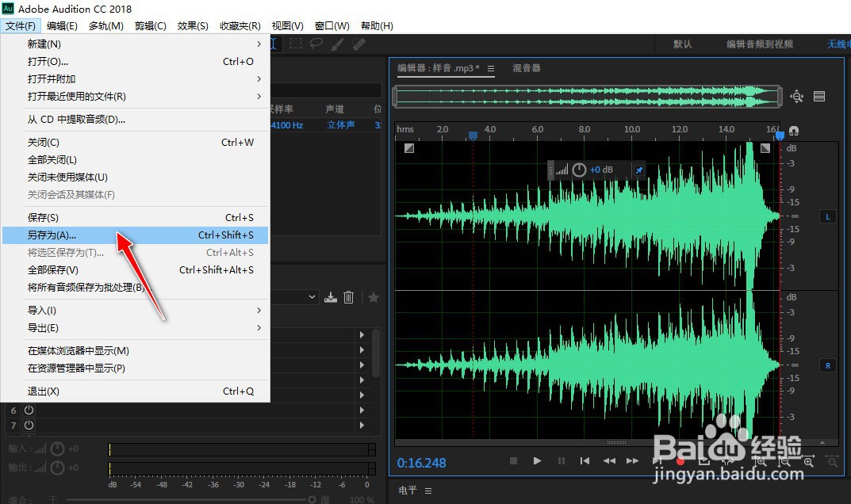The image size is (851, 504).
Task: Move playhead to previous point
Action: click(585, 460)
